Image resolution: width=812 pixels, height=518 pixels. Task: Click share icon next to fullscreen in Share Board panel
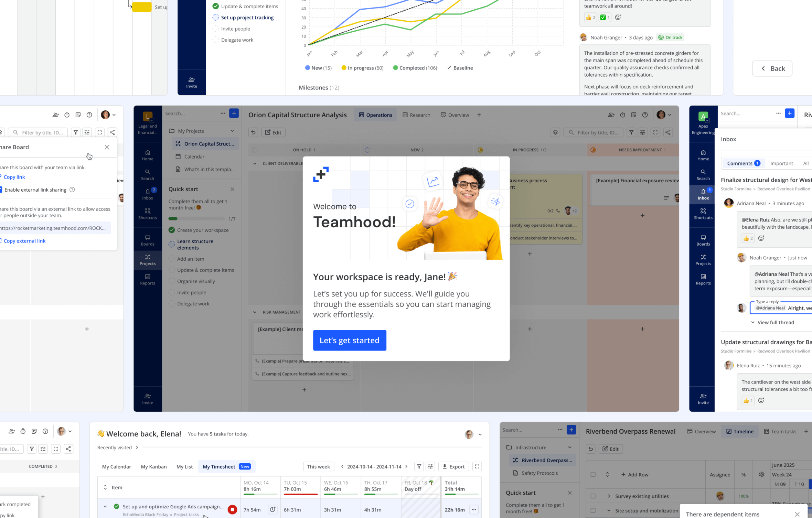coord(112,132)
